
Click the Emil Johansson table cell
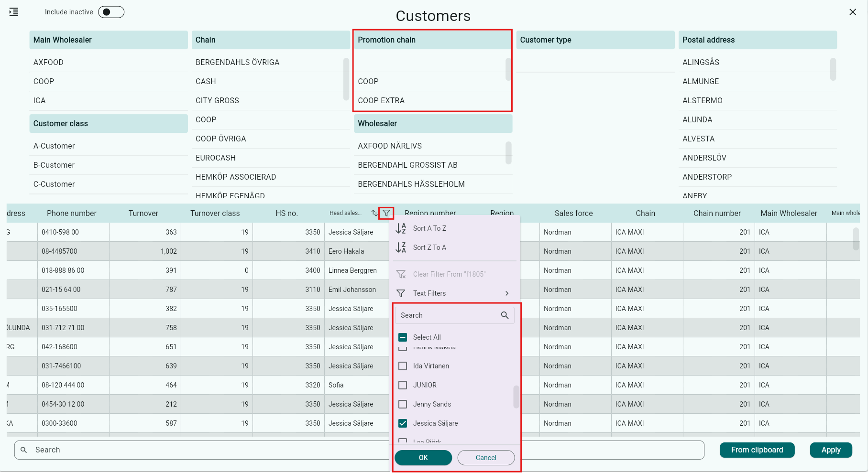[357, 290]
